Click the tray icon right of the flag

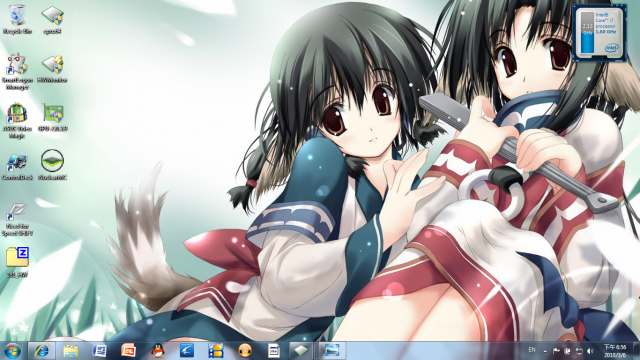click(567, 351)
